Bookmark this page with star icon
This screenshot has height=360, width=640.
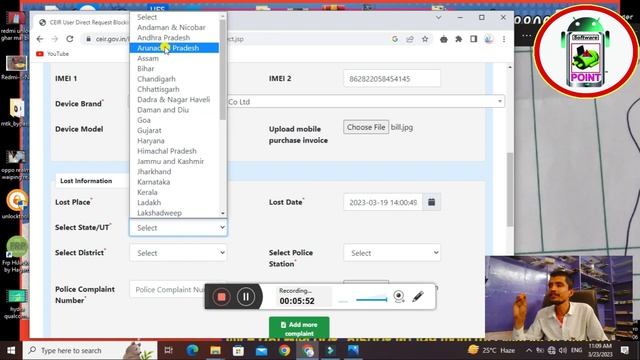(x=425, y=39)
